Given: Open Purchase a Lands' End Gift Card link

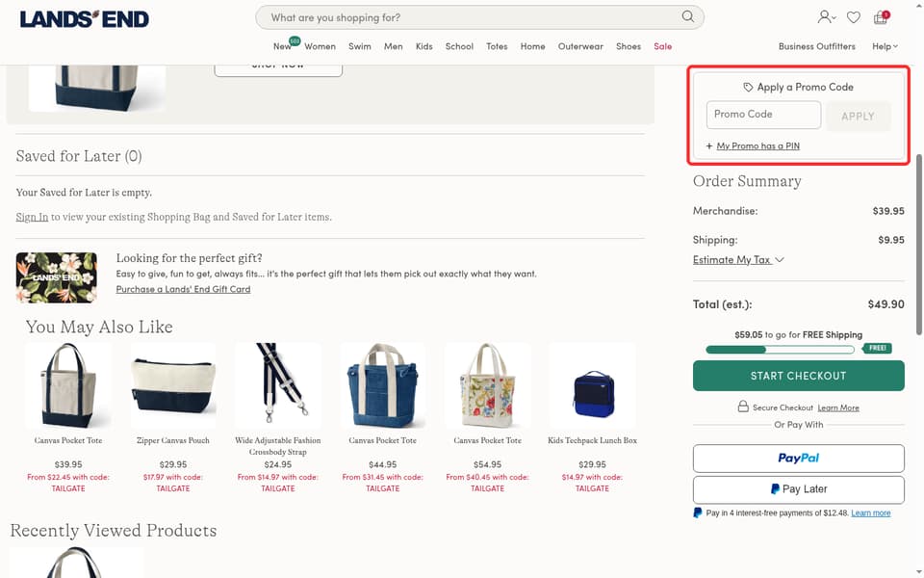Looking at the screenshot, I should tap(183, 289).
